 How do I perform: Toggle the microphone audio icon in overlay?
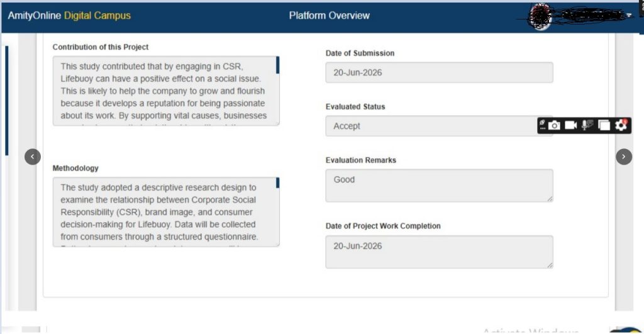click(587, 125)
